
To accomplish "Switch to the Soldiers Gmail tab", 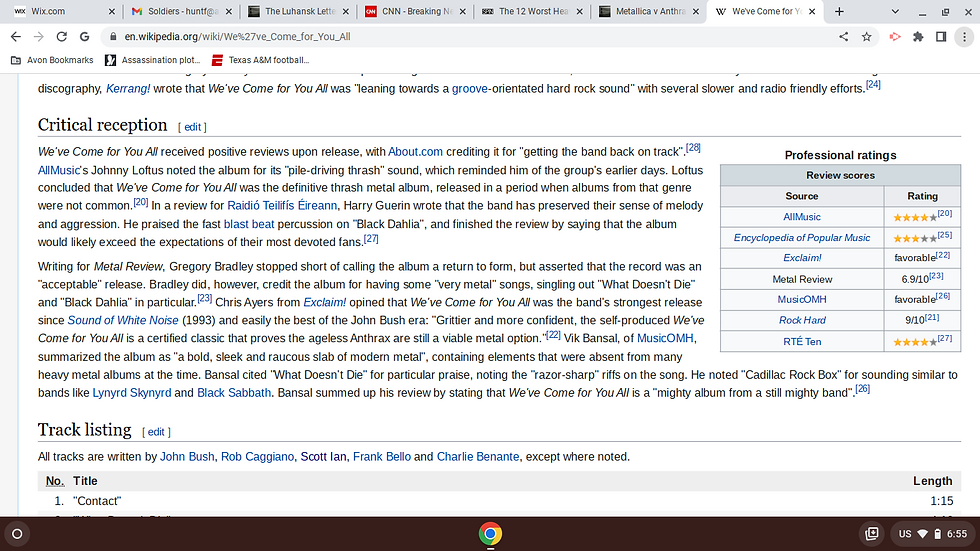I will pos(181,11).
